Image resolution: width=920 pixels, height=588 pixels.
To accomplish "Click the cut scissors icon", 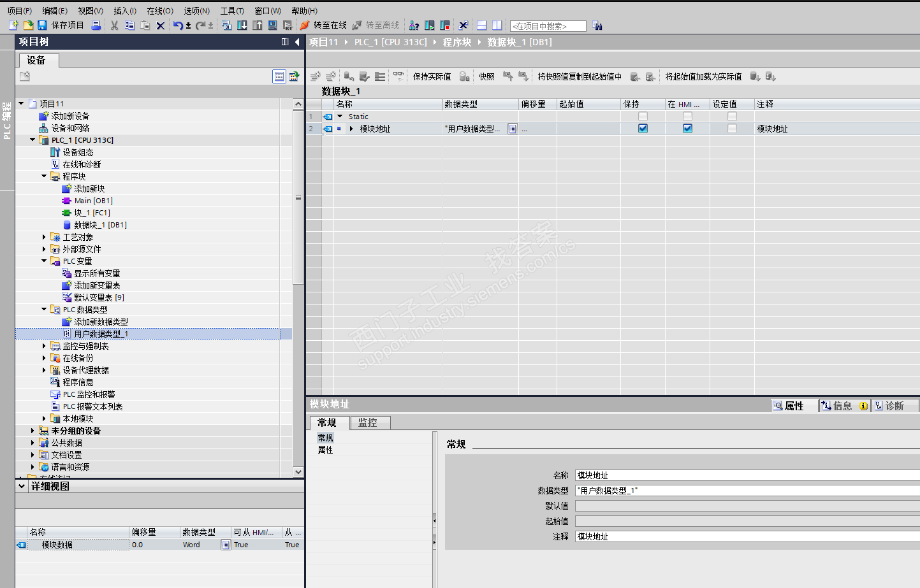I will [x=115, y=25].
